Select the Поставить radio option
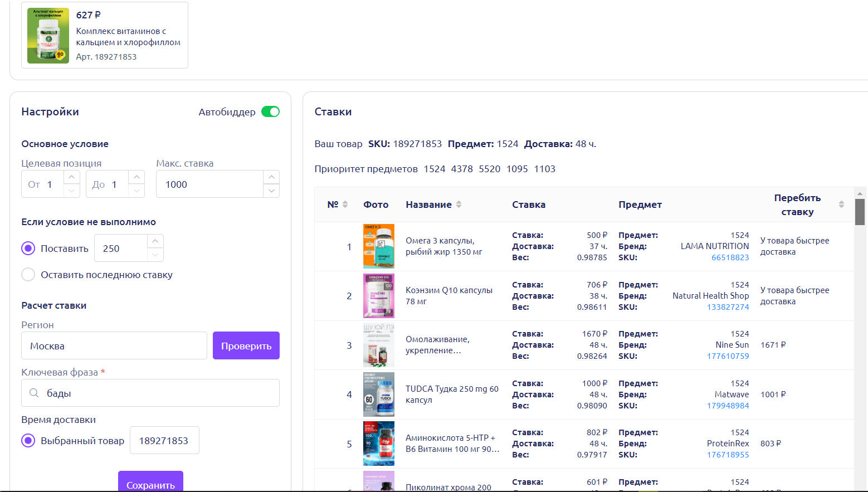The width and height of the screenshot is (868, 492). 28,249
